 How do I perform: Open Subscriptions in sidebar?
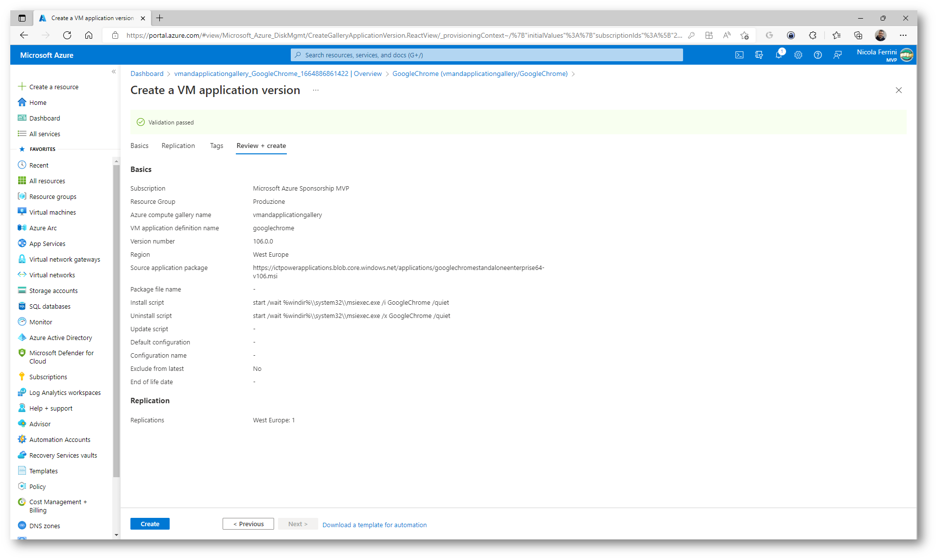tap(43, 377)
